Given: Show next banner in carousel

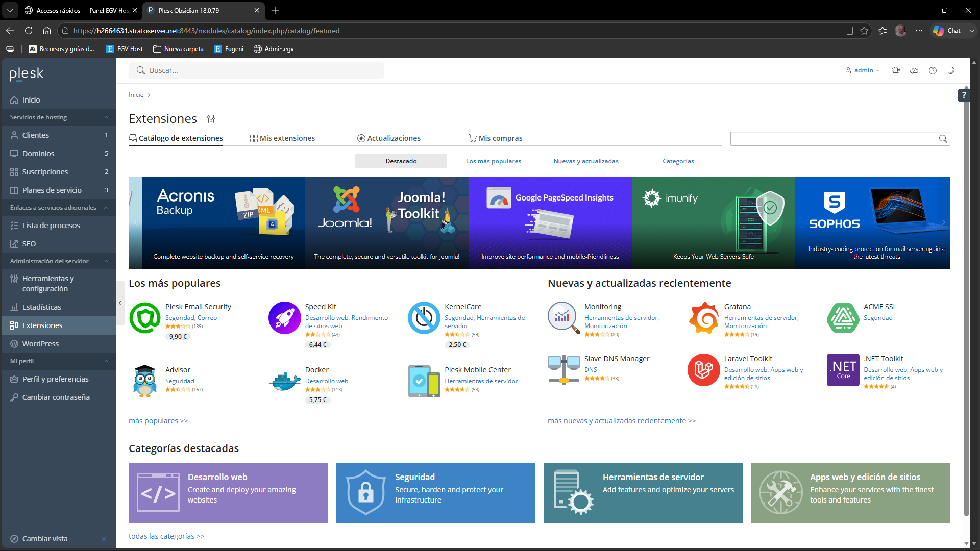Looking at the screenshot, I should click(944, 222).
